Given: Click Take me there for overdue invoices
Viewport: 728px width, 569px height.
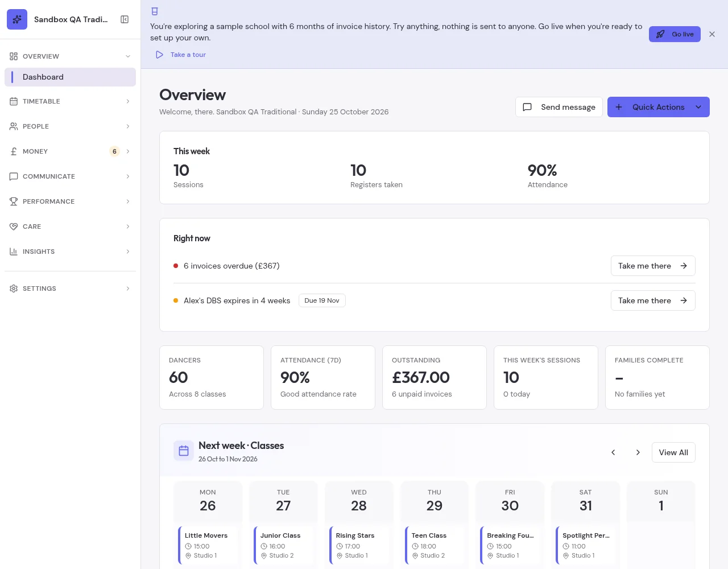Looking at the screenshot, I should tap(653, 266).
